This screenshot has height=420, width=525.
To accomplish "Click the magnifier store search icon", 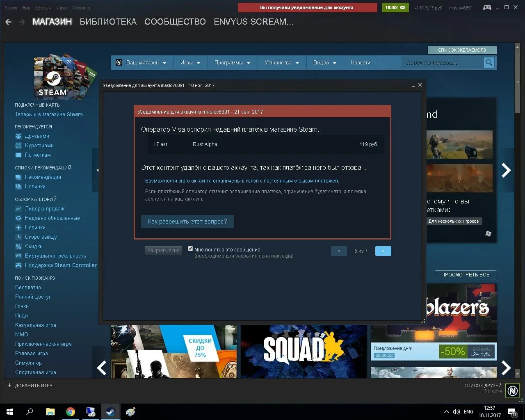I will click(488, 63).
